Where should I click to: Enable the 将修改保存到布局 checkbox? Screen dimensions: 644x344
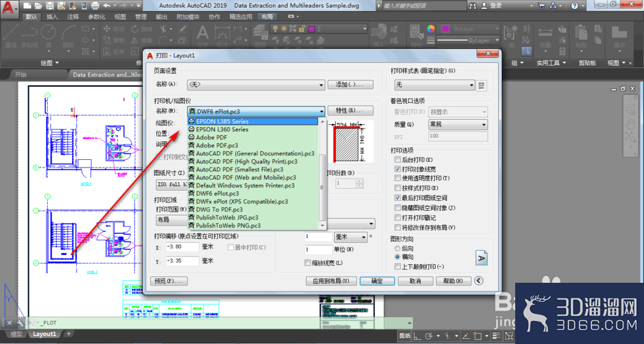397,227
